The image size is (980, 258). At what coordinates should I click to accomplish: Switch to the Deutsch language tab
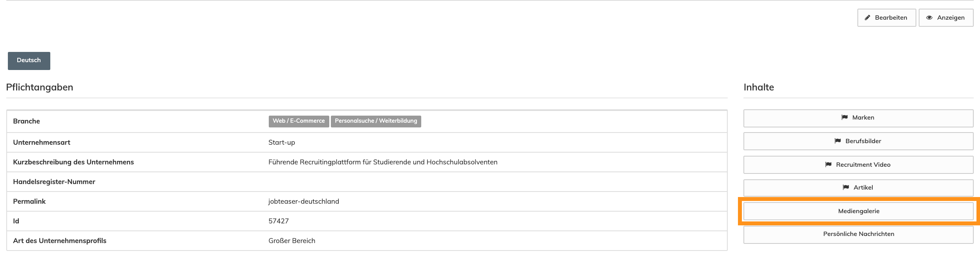coord(29,60)
